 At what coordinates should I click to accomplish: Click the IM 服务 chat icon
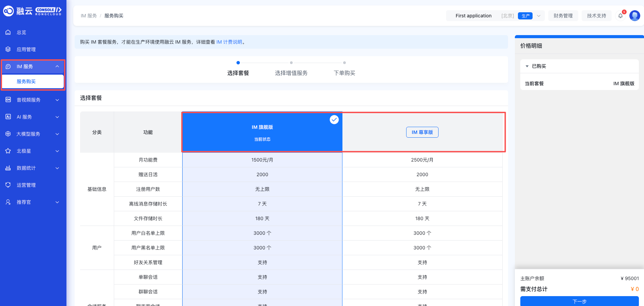(8, 66)
